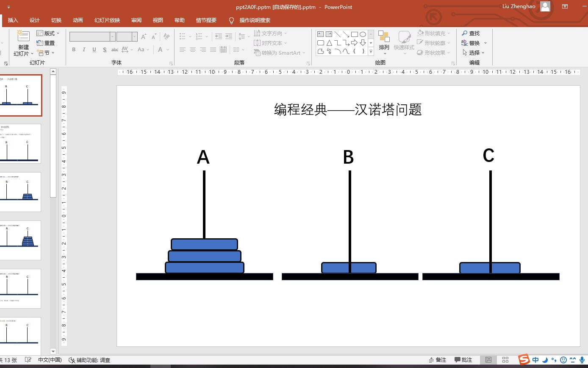Toggle text Shadow formatting

point(104,50)
